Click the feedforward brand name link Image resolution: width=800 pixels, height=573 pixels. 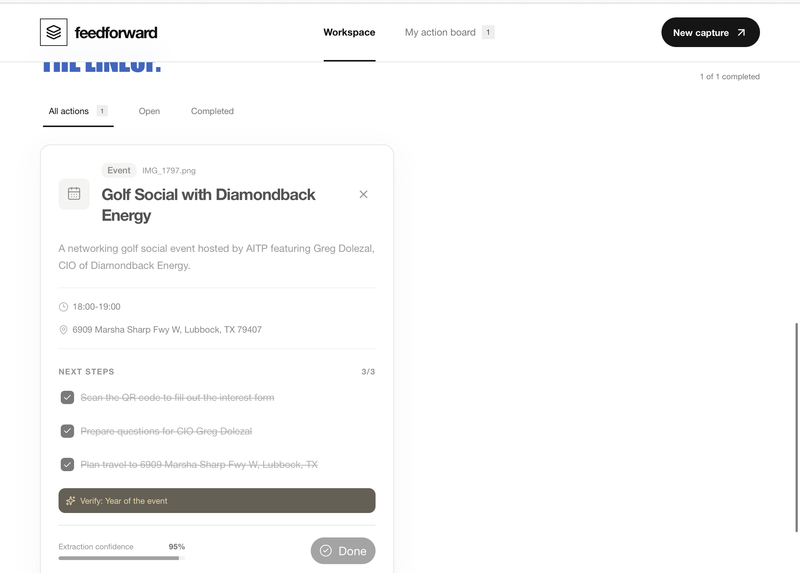click(x=116, y=33)
